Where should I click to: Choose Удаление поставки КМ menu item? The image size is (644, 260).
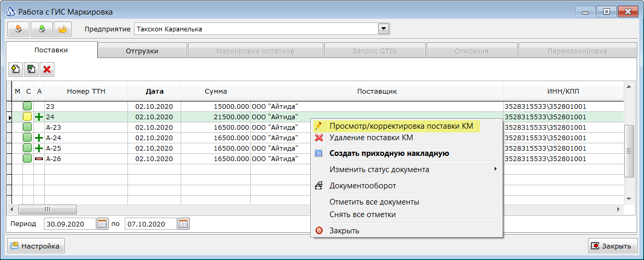click(407, 138)
